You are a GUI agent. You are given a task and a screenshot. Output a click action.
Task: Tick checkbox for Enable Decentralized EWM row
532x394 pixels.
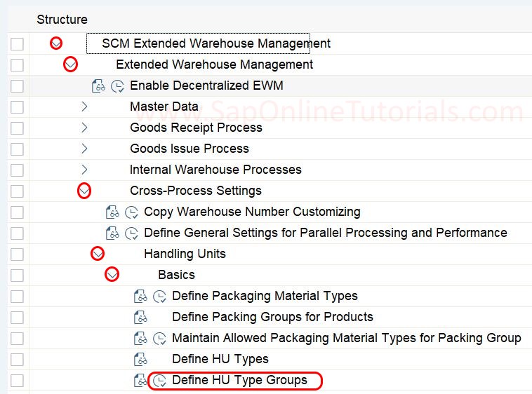tap(17, 86)
